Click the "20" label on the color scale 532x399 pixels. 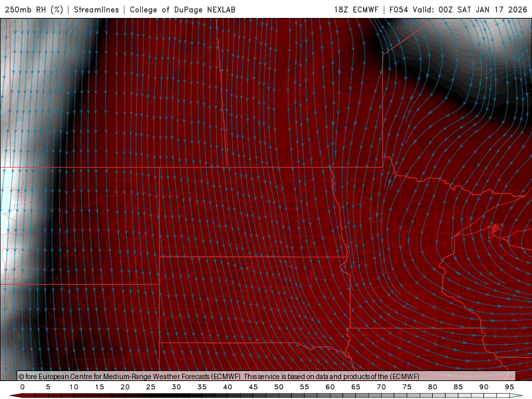(125, 387)
